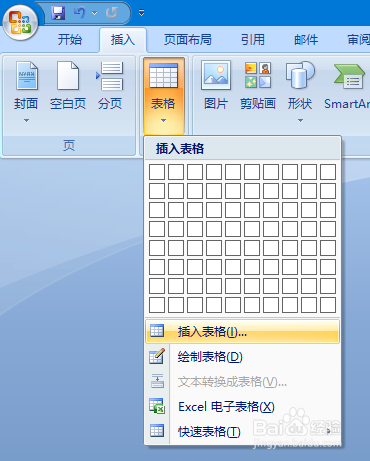Go to the 引用 tab
This screenshot has width=370, height=461.
tap(253, 40)
